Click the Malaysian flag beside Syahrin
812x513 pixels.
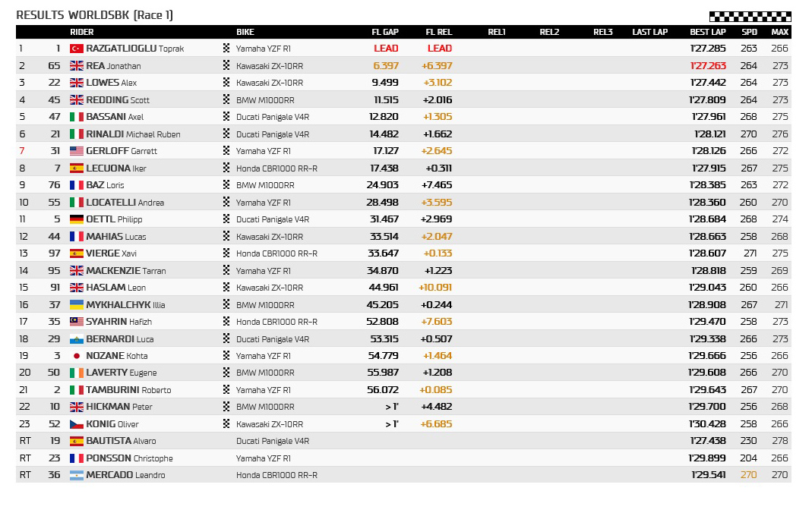coord(76,322)
